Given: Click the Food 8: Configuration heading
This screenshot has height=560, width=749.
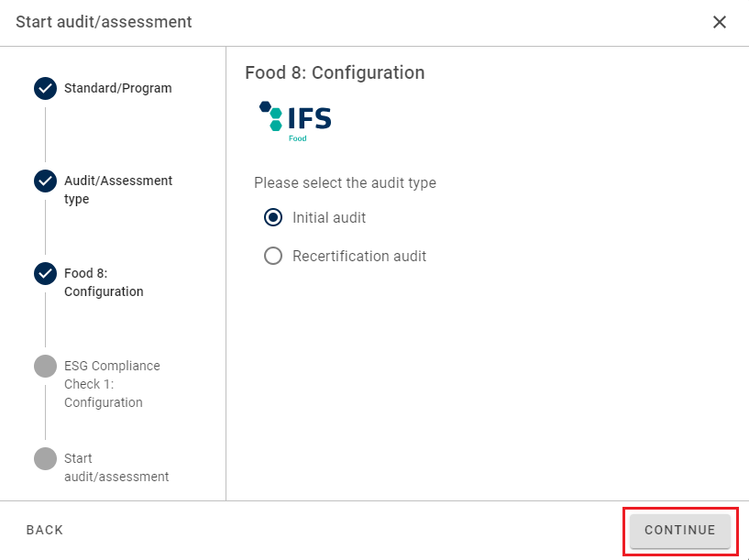Looking at the screenshot, I should click(x=335, y=72).
